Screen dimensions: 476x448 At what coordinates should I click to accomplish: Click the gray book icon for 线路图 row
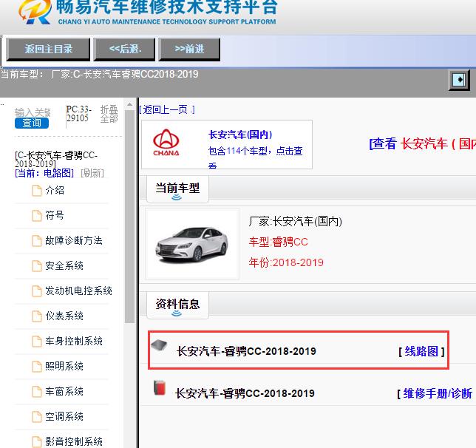(x=160, y=346)
